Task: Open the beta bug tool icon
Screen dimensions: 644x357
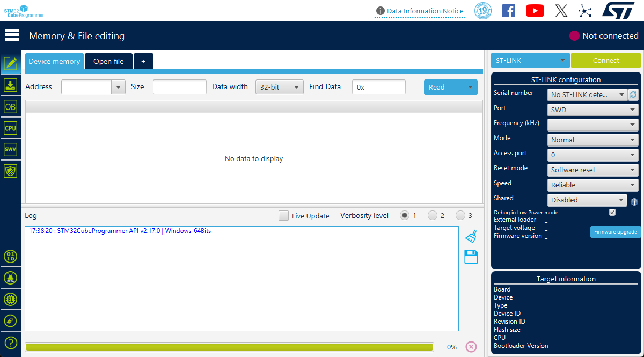Action: (x=11, y=278)
